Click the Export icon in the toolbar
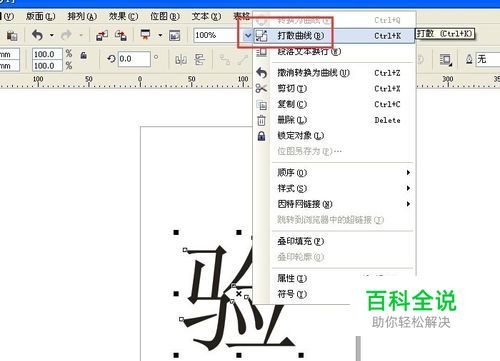Viewport: 500px width, 361px height. 121,35
